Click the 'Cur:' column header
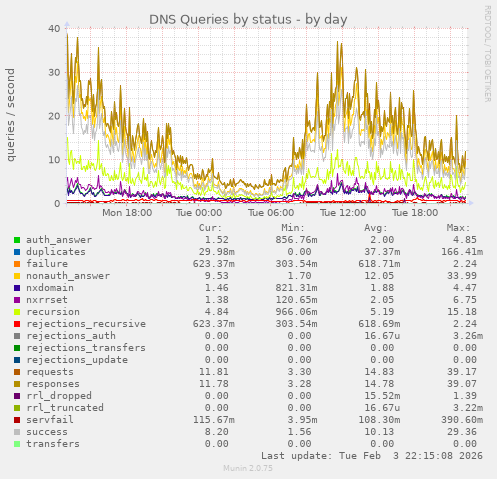The width and height of the screenshot is (497, 479). click(210, 228)
